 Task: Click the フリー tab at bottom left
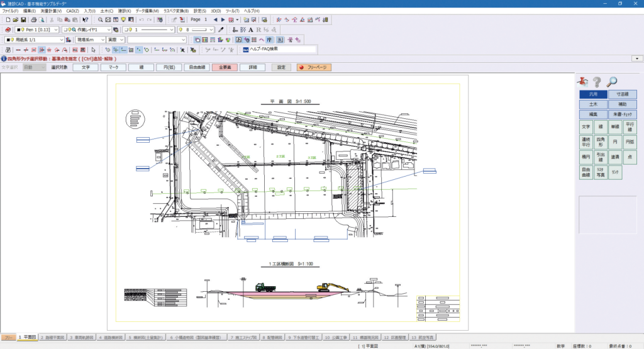pos(8,338)
